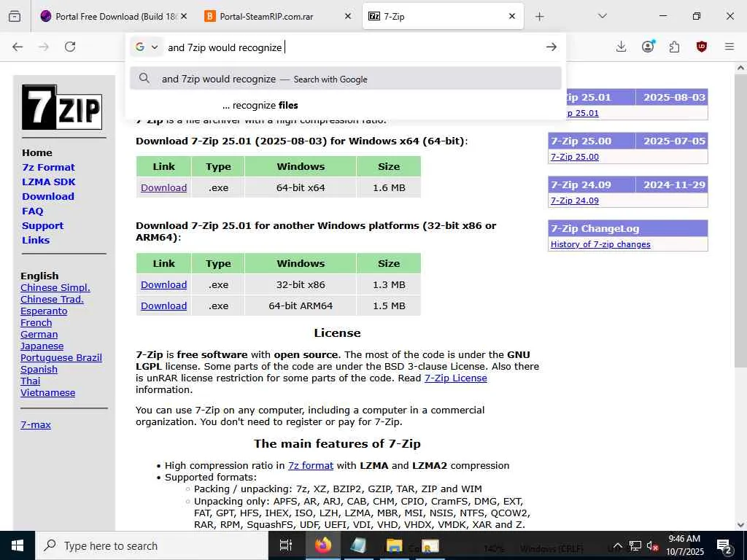
Task: Switch language to Chinese Trad.
Action: (52, 299)
